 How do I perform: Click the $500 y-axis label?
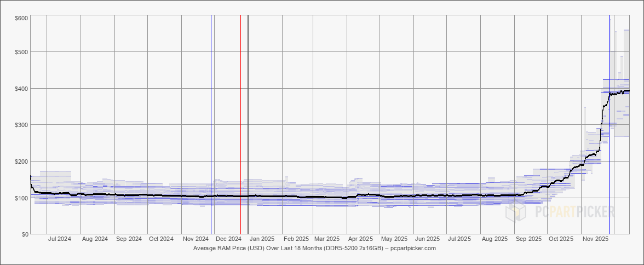coord(22,52)
